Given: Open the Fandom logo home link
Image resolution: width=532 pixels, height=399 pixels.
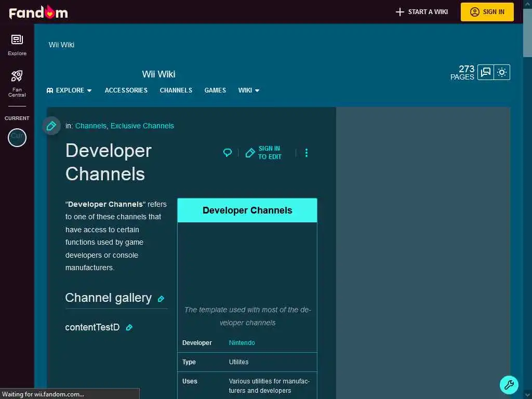Looking at the screenshot, I should point(38,12).
